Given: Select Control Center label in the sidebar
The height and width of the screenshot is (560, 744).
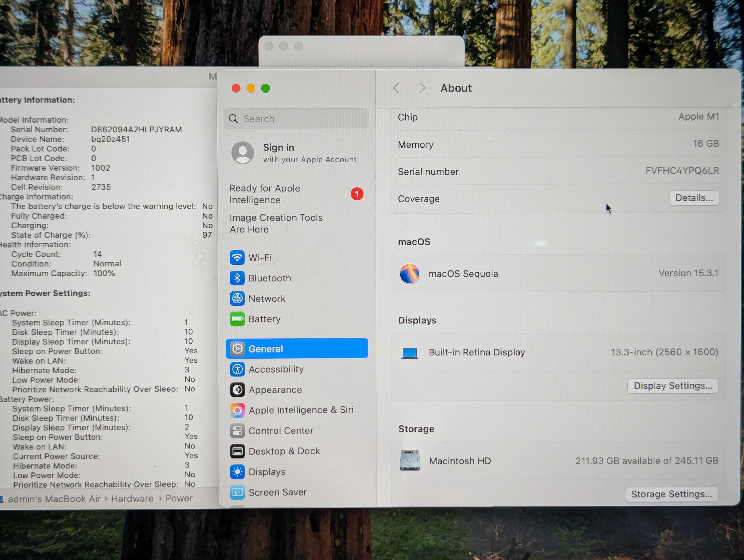Looking at the screenshot, I should click(281, 431).
